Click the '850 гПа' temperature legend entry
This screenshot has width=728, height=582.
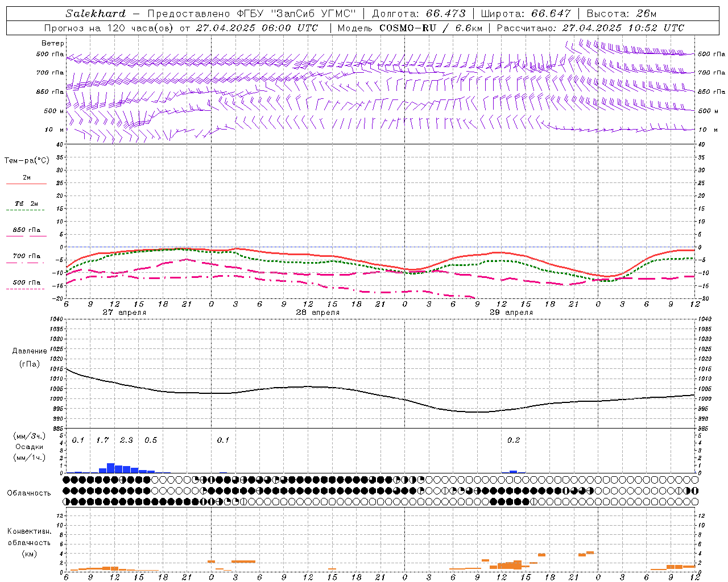(26, 230)
